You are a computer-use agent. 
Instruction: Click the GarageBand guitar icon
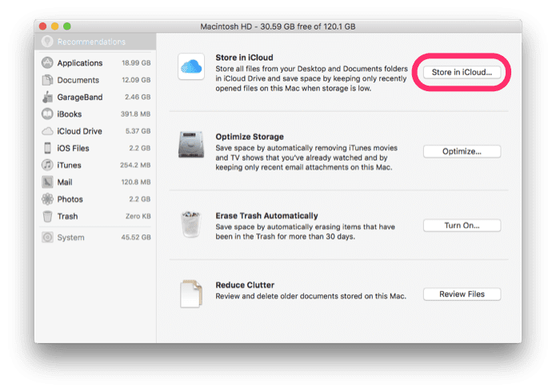tap(47, 97)
